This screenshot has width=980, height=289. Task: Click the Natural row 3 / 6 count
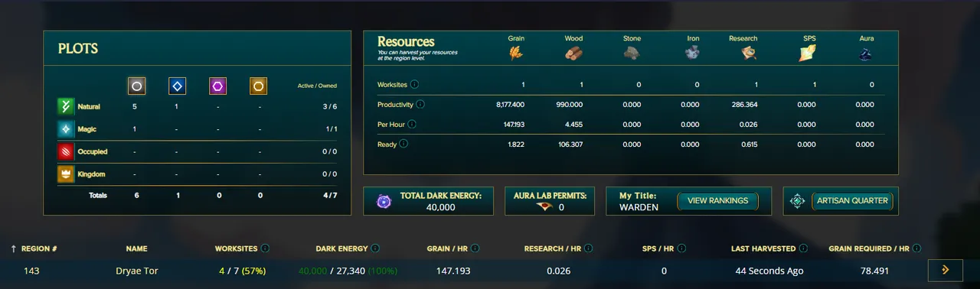click(x=330, y=107)
